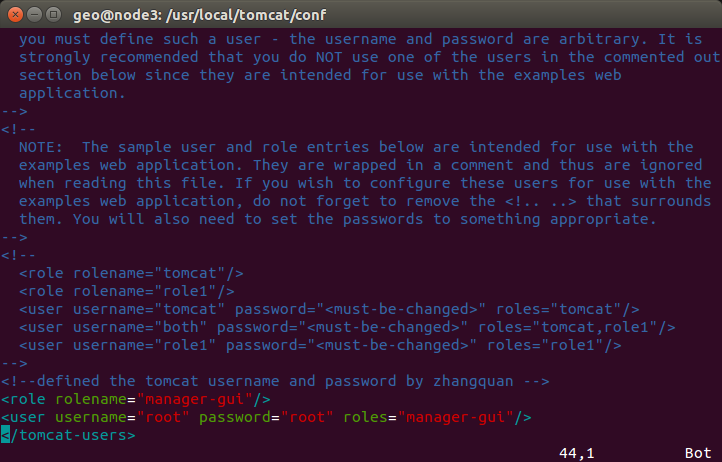
Task: Click the 44,1 cursor position indicator
Action: click(x=577, y=453)
